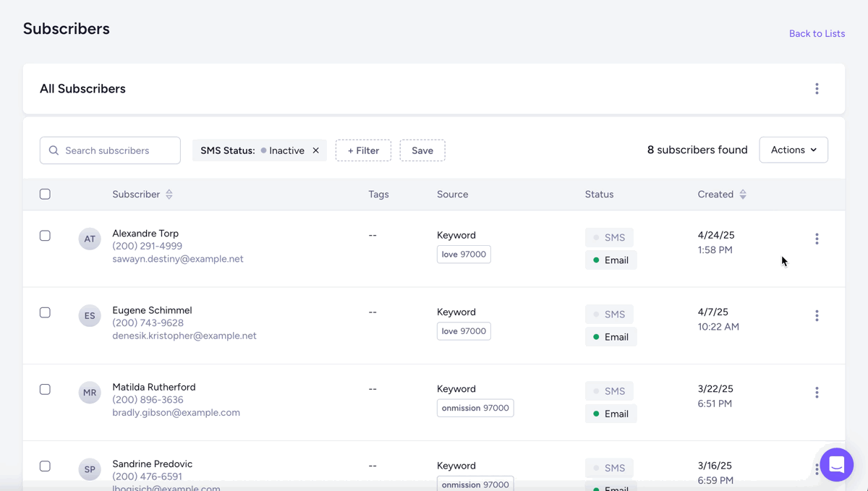Click the love 97000 keyword tag
The height and width of the screenshot is (491, 868).
click(x=464, y=254)
